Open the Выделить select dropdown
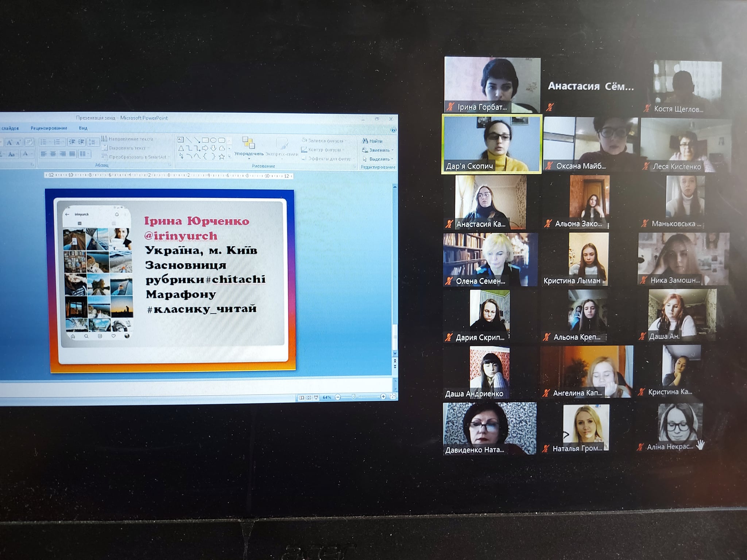 point(392,159)
